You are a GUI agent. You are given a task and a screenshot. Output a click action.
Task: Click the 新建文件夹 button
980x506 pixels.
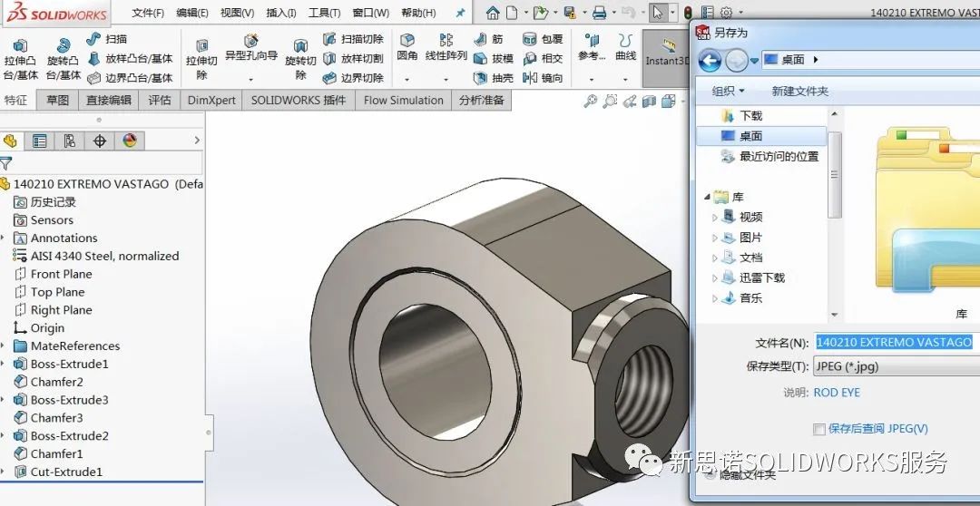pyautogui.click(x=799, y=91)
